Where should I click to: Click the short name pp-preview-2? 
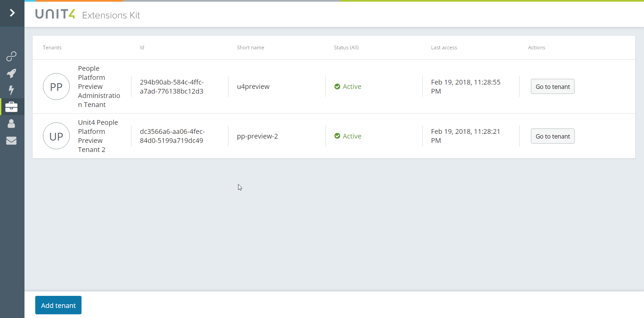pyautogui.click(x=257, y=136)
